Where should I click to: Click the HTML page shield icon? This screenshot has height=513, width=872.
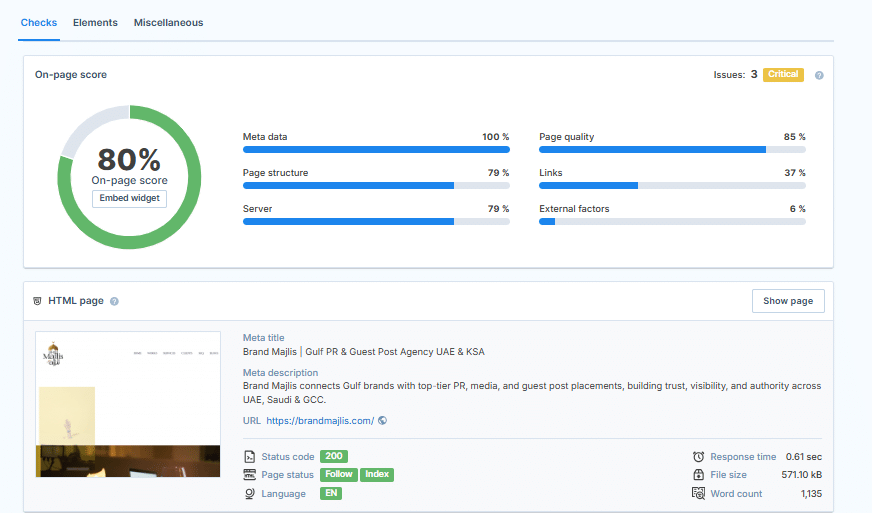37,301
